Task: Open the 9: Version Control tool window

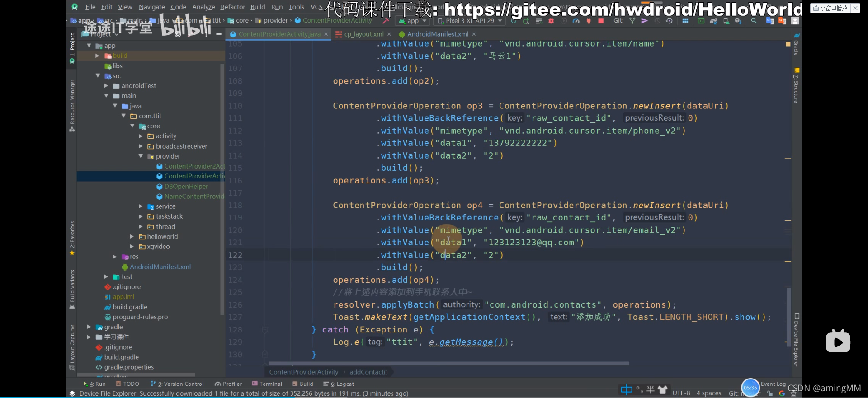Action: pos(177,384)
